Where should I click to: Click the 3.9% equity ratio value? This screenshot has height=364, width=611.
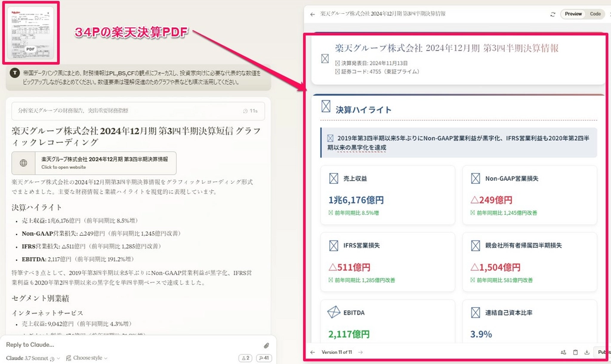(x=481, y=334)
